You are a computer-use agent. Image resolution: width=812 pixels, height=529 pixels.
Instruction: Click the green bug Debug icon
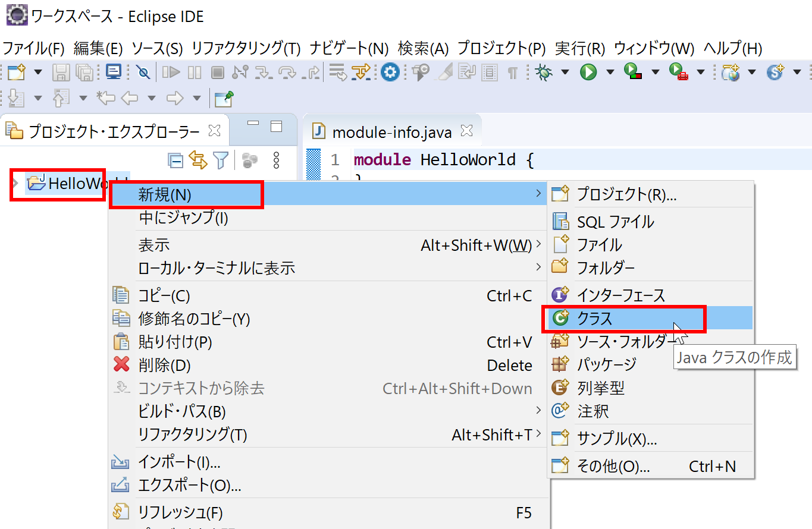click(543, 73)
